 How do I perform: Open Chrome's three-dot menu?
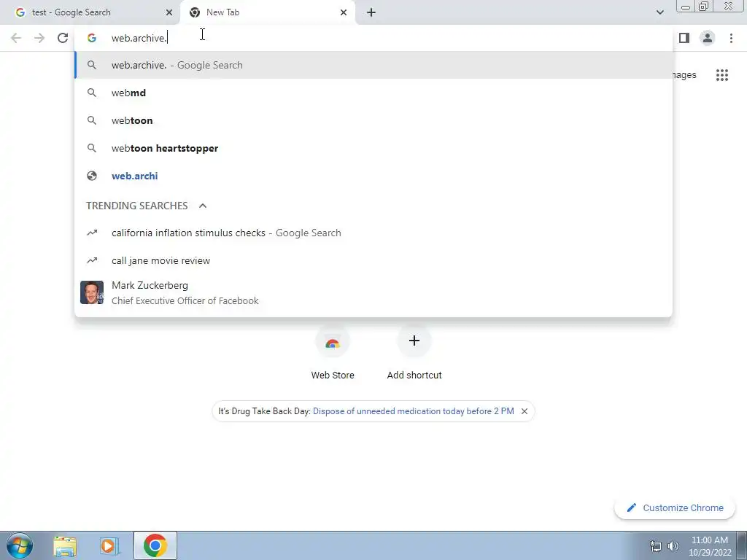pos(731,38)
